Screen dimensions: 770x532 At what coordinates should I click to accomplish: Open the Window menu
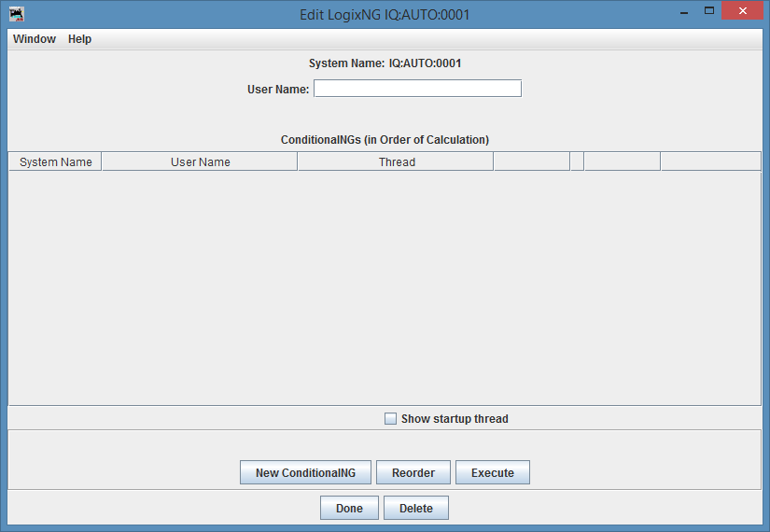click(x=35, y=39)
